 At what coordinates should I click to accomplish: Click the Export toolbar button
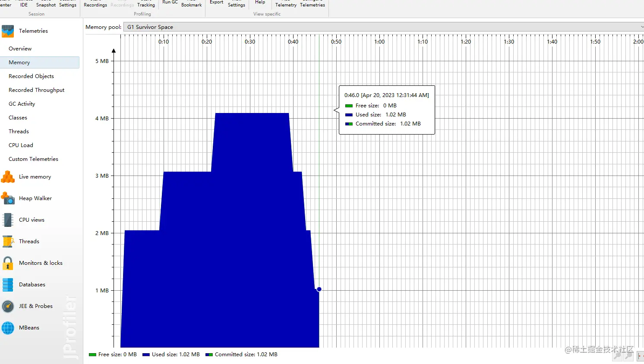[x=216, y=3]
